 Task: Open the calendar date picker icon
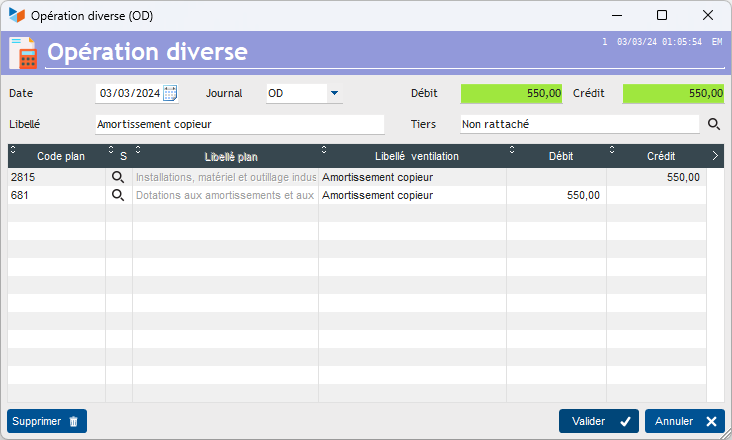point(170,93)
